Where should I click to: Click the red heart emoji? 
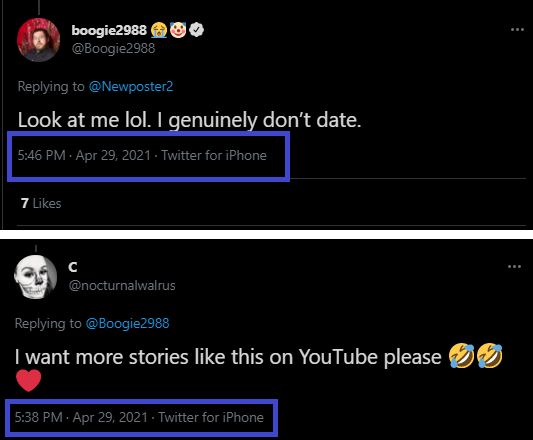click(29, 380)
